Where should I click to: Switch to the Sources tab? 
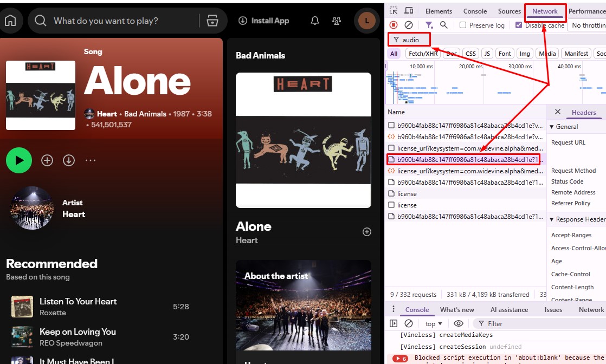click(x=509, y=11)
